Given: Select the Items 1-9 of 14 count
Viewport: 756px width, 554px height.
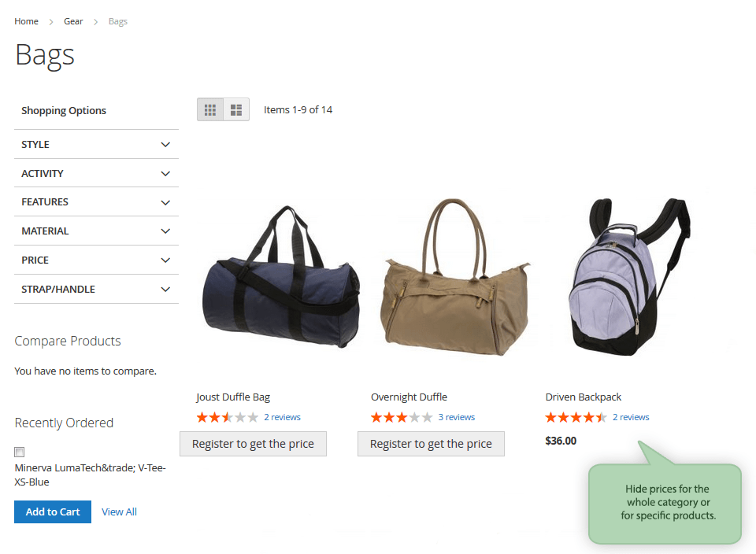Looking at the screenshot, I should point(298,110).
